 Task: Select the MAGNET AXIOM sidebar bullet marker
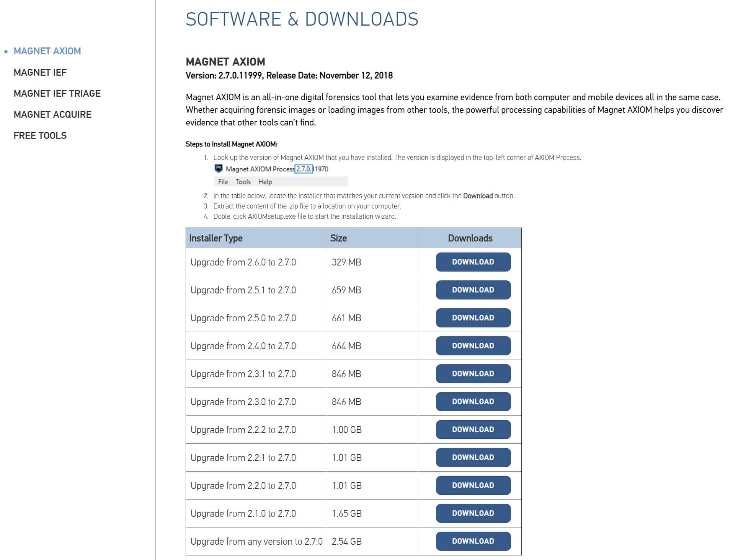click(6, 51)
